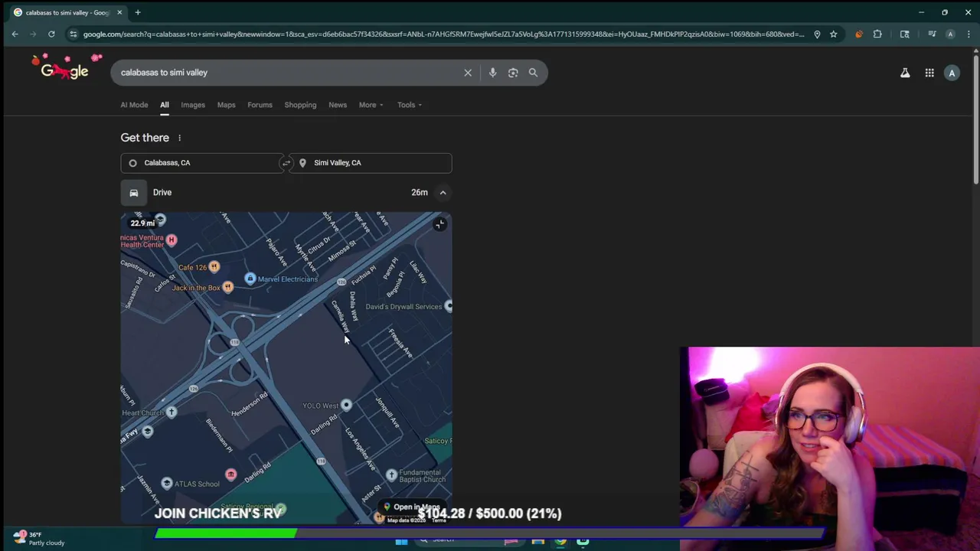
Task: Switch to Images tab
Action: [x=193, y=105]
